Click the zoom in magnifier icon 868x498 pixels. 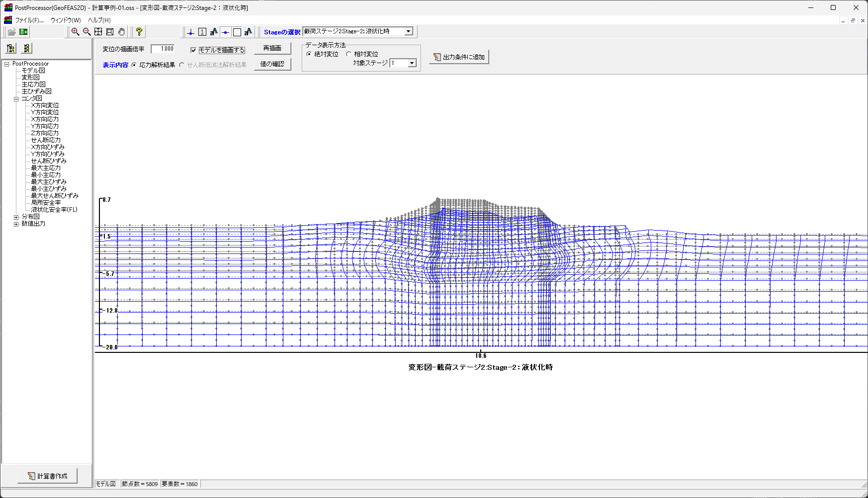point(75,32)
